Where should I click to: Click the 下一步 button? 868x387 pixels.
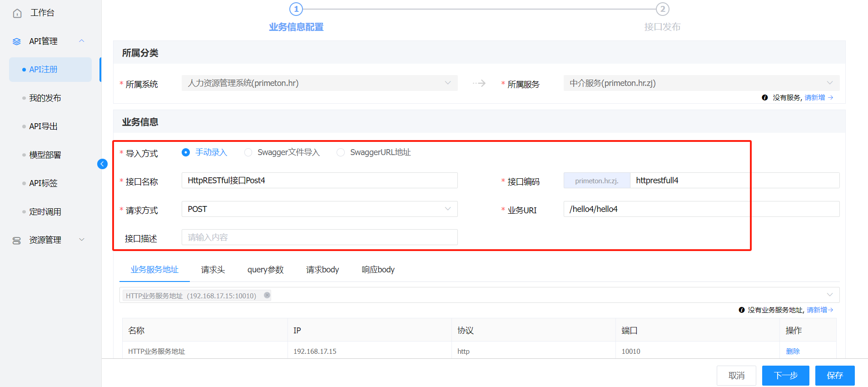[x=785, y=376]
